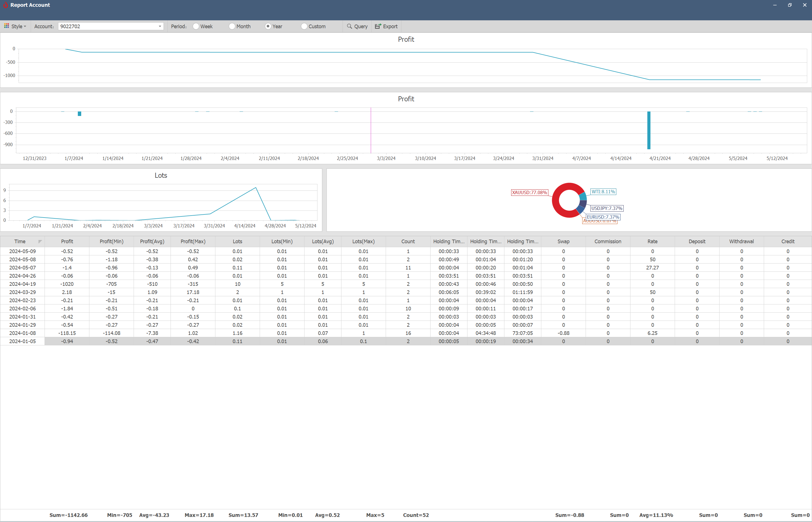Click the Swap column header

click(563, 241)
